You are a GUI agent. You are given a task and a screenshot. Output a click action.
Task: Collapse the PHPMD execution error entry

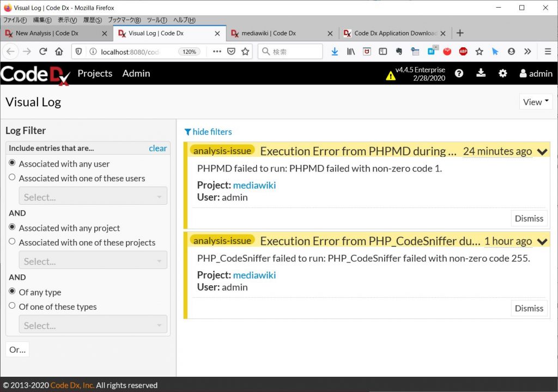pyautogui.click(x=542, y=152)
